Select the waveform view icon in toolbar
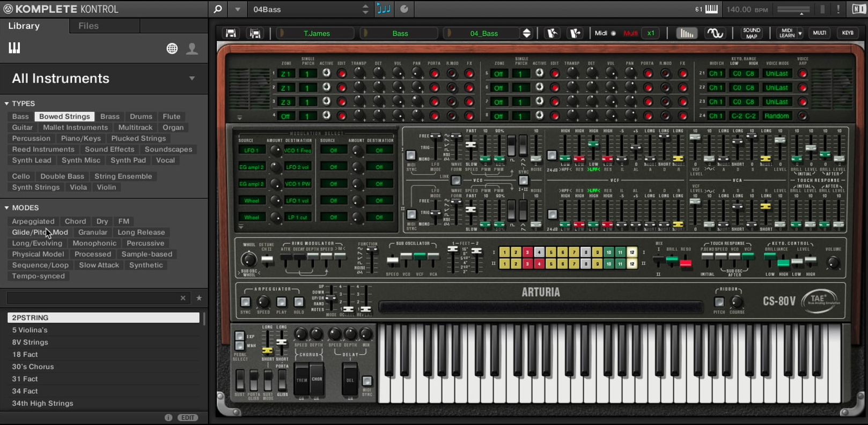Image resolution: width=868 pixels, height=425 pixels. (x=715, y=33)
